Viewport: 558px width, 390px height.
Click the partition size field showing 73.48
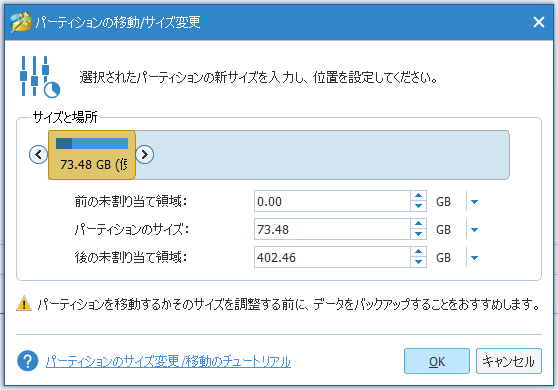click(x=332, y=230)
